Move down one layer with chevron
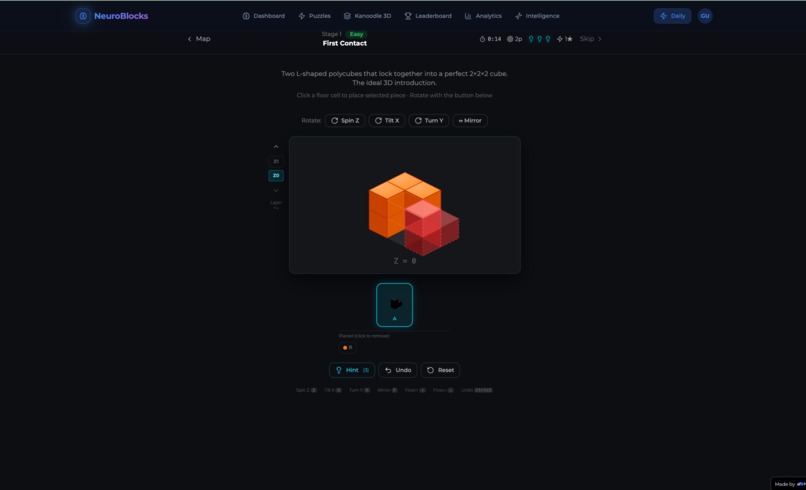Screen dimensions: 806x490 click(x=276, y=191)
